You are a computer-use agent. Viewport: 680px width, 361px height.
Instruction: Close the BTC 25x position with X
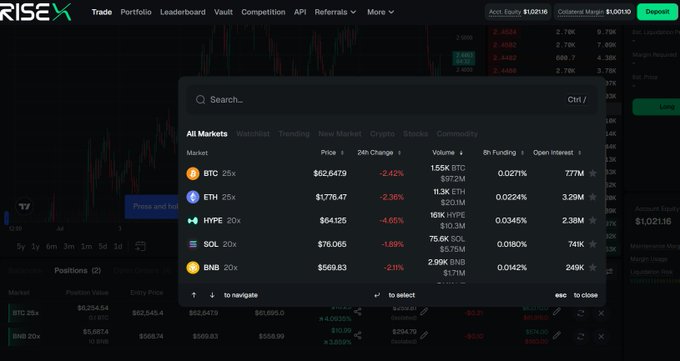click(x=601, y=313)
